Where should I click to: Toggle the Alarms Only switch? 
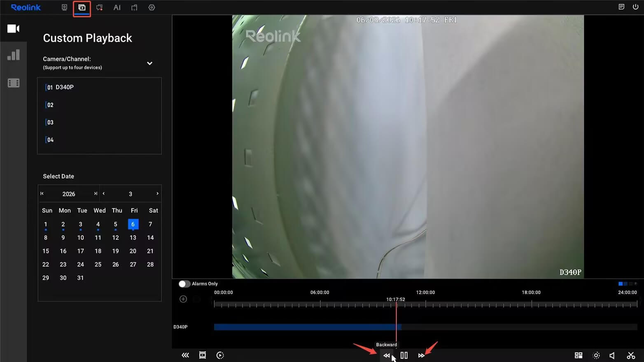(184, 283)
